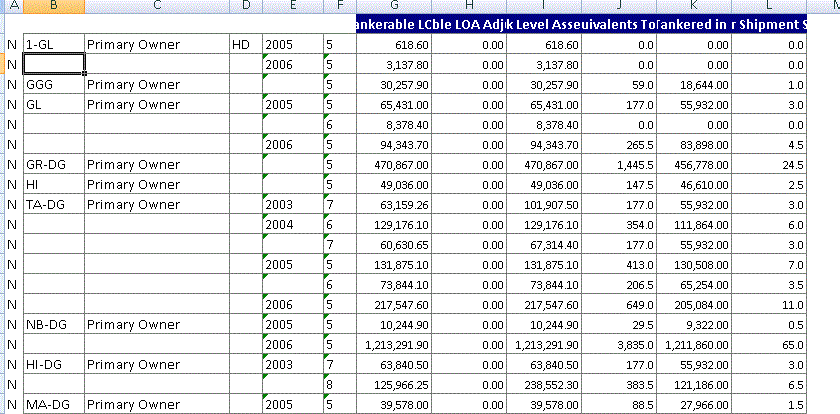Click the 'ankerable LC' blue header cell
The image size is (840, 414).
394,24
